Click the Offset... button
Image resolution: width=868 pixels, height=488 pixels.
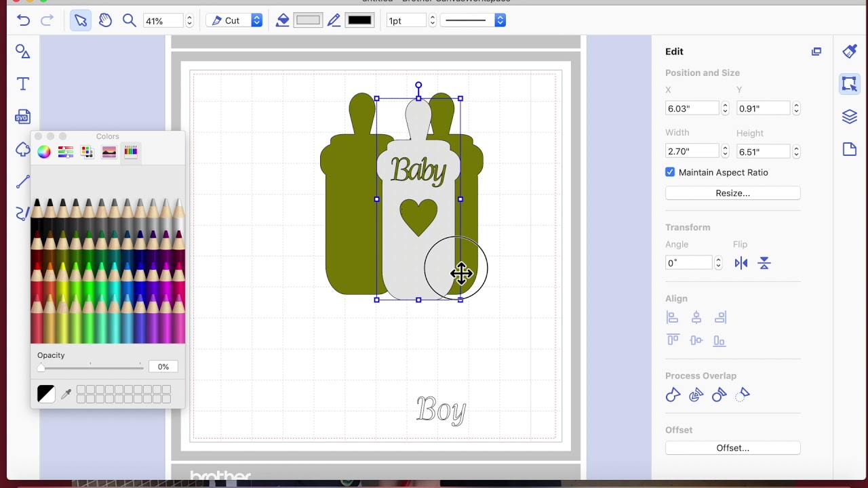[733, 448]
